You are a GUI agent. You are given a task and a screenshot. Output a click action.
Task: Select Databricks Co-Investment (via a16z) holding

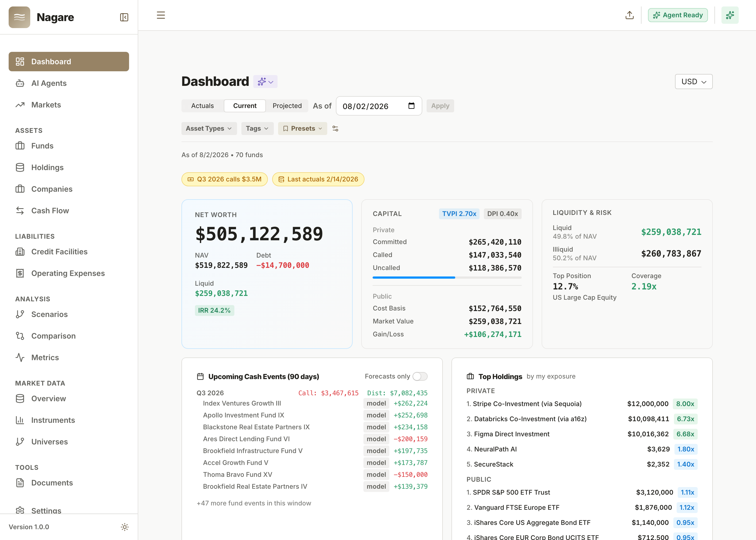(x=582, y=419)
